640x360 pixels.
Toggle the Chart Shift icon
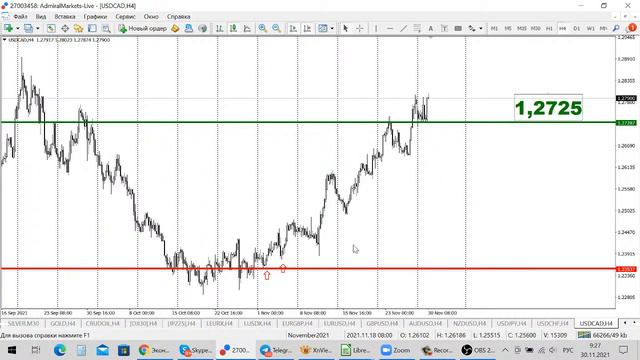pos(307,28)
